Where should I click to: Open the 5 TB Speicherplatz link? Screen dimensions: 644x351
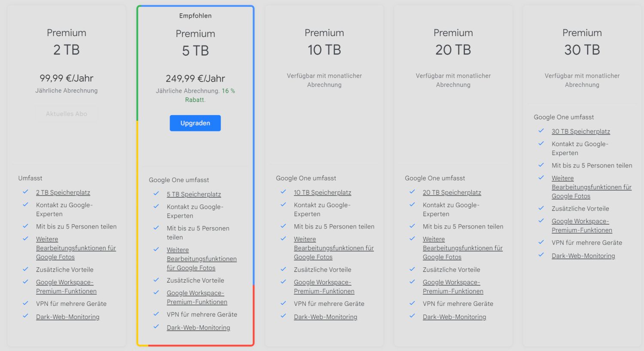[194, 194]
